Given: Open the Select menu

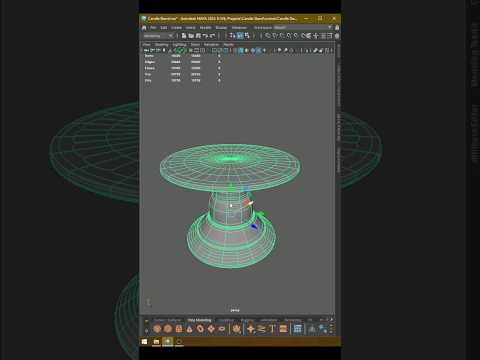Looking at the screenshot, I should click(x=191, y=28).
